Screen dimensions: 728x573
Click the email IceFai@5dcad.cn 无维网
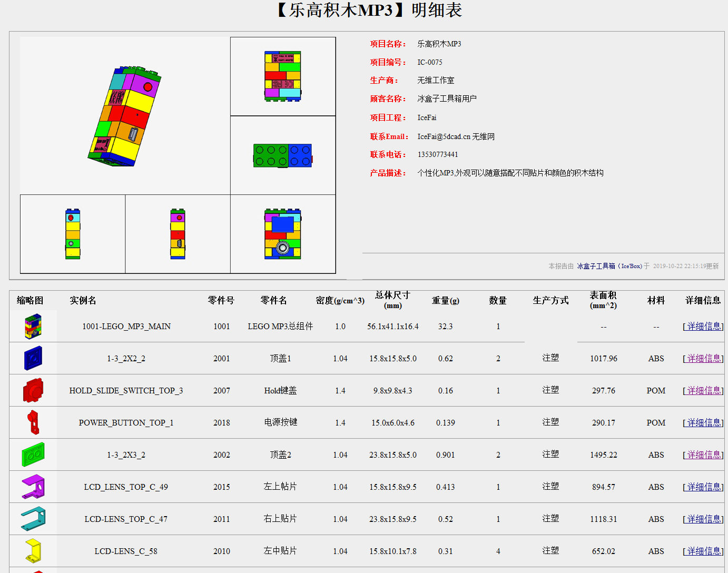[456, 136]
